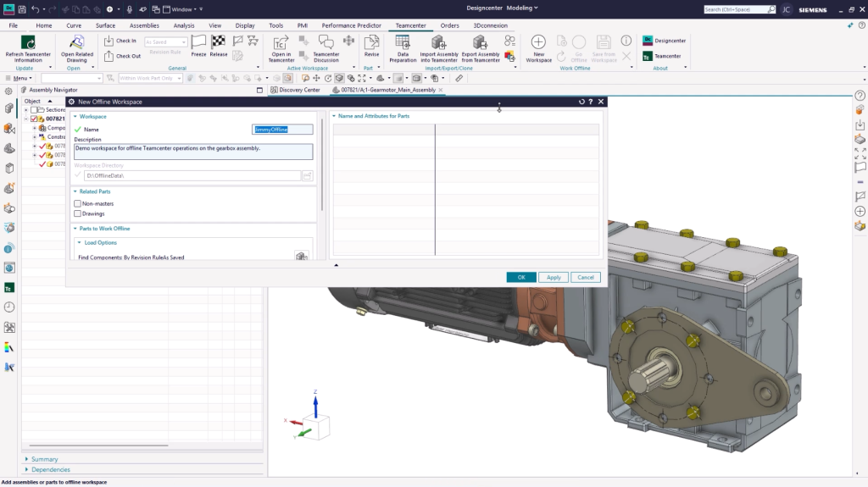Viewport: 868px width, 487px height.
Task: Collapse Name and Attributes for Parts section
Action: pyautogui.click(x=334, y=116)
